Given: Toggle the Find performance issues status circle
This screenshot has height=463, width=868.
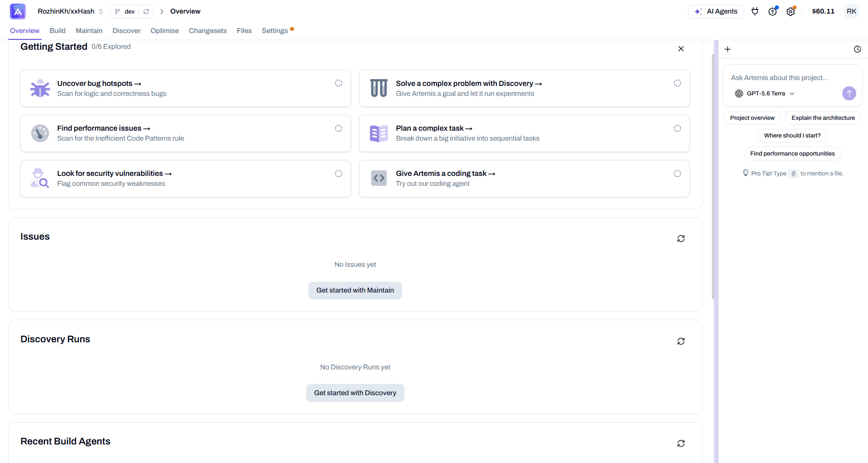Looking at the screenshot, I should 338,128.
